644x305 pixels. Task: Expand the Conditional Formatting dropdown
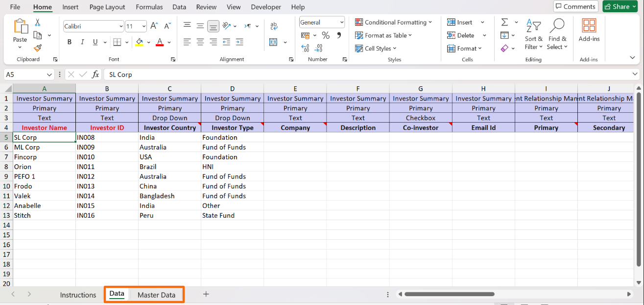pos(394,23)
